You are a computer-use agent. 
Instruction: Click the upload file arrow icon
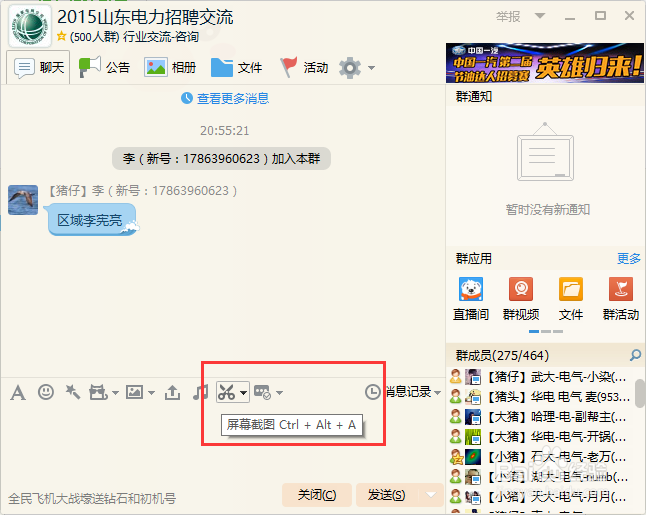[x=172, y=392]
